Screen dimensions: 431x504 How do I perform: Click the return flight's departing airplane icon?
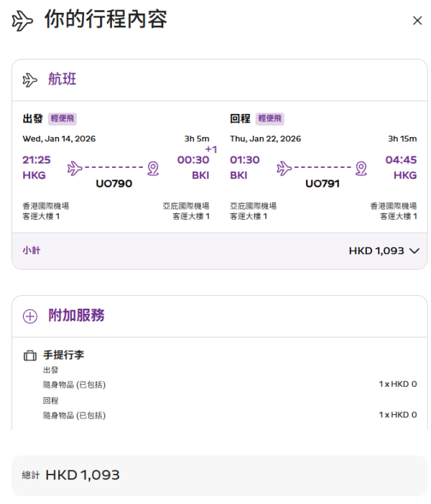click(284, 168)
